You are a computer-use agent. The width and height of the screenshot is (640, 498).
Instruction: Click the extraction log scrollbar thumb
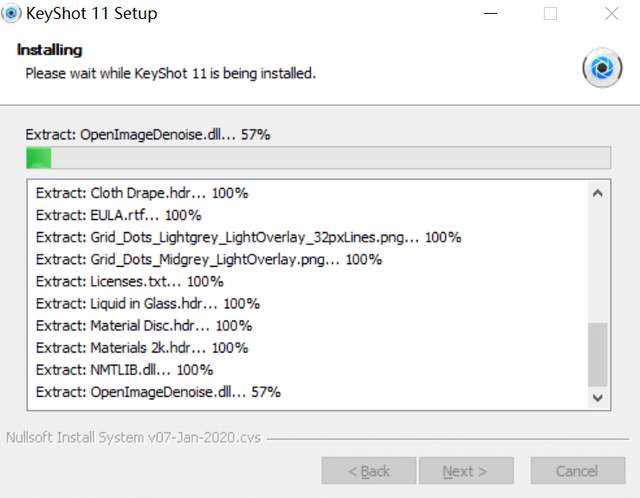[598, 354]
